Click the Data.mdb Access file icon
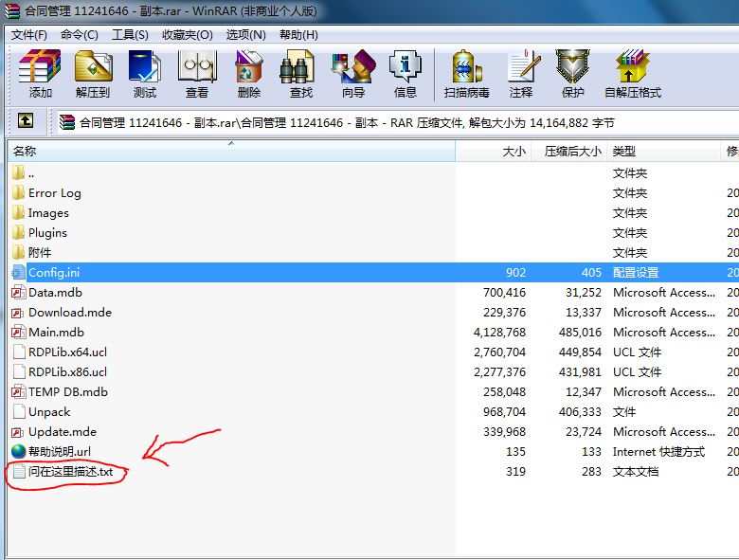This screenshot has height=560, width=739. [18, 292]
